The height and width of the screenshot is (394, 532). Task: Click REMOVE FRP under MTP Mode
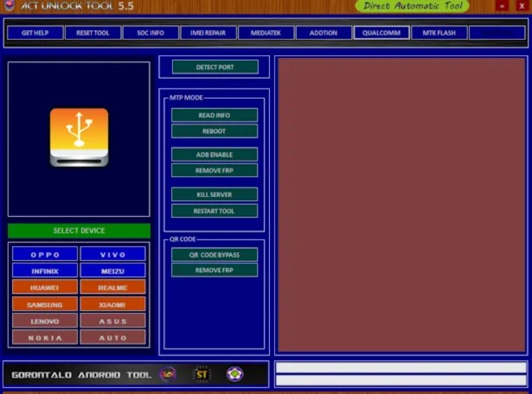(x=214, y=170)
